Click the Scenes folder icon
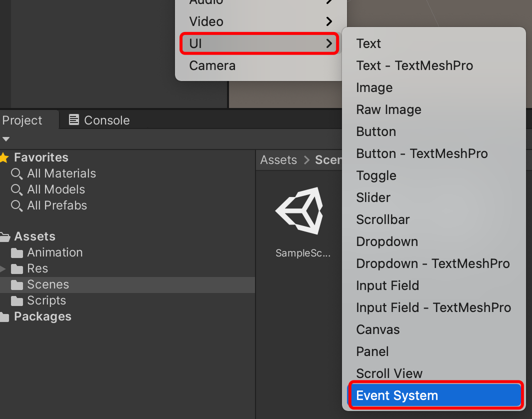The height and width of the screenshot is (419, 532). pos(16,284)
